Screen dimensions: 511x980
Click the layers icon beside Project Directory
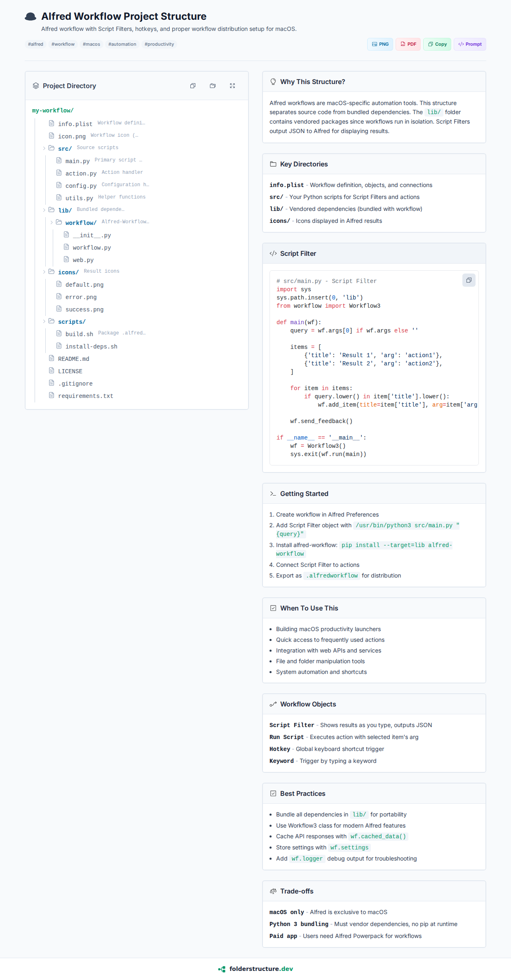click(x=36, y=86)
